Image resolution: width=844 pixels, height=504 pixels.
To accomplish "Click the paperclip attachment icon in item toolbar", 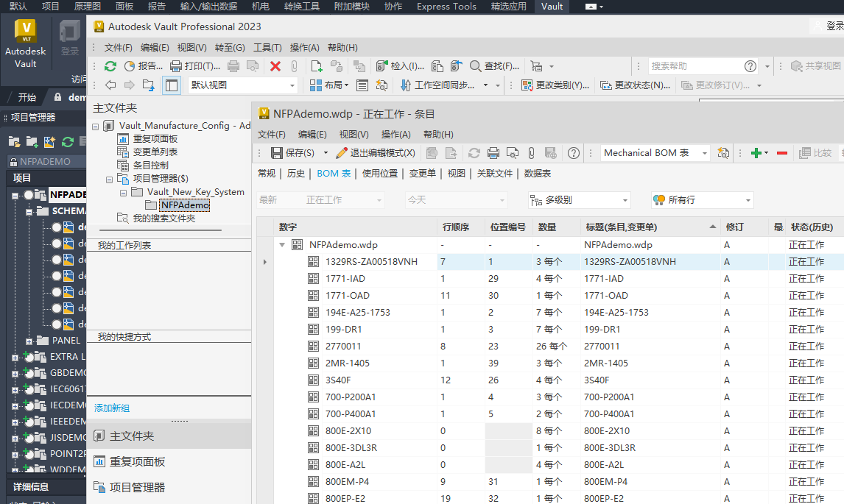I will [x=531, y=153].
